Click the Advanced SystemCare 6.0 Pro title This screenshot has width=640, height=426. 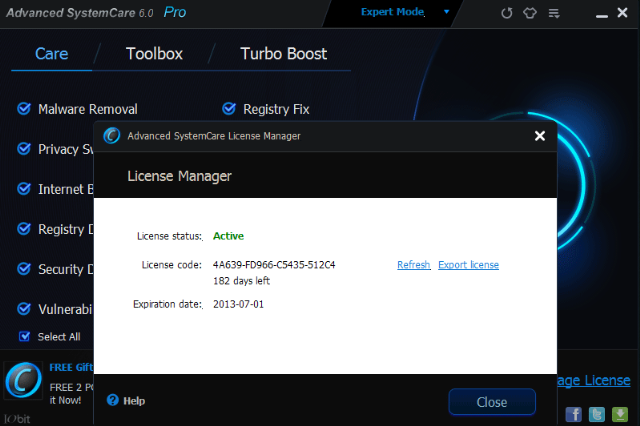[x=96, y=13]
